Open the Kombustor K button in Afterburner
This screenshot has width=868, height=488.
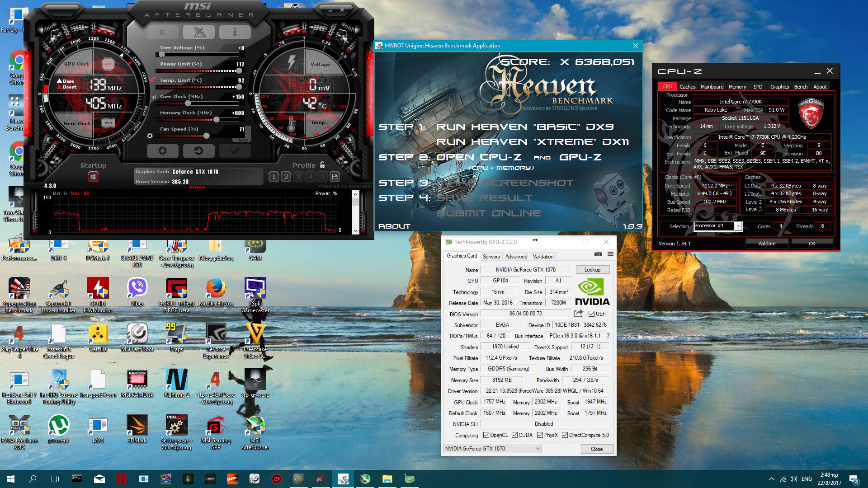coord(162,32)
